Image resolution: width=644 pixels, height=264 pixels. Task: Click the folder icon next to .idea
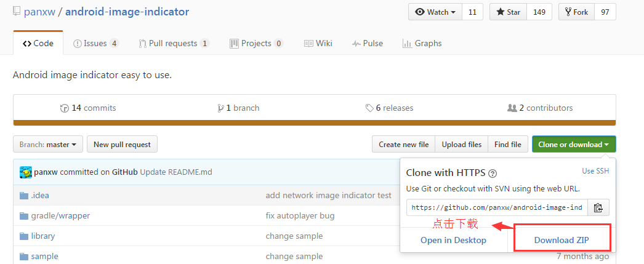(24, 196)
